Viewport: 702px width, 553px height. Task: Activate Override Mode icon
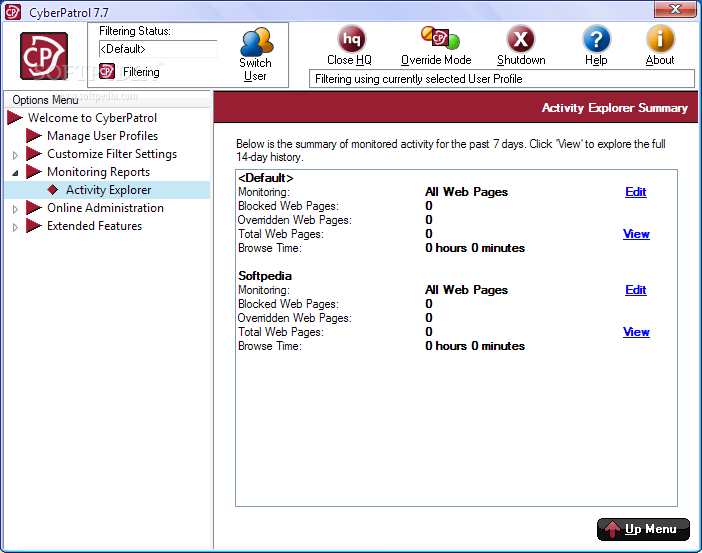(440, 38)
